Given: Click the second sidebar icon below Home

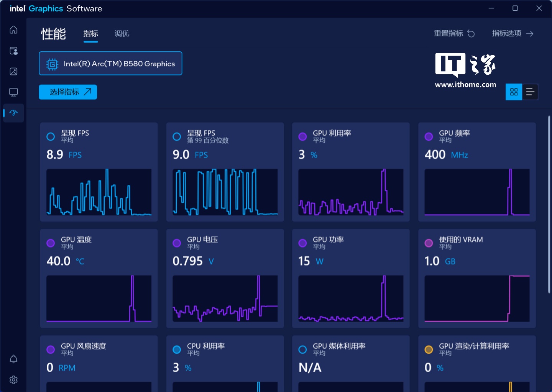Looking at the screenshot, I should click(x=13, y=51).
